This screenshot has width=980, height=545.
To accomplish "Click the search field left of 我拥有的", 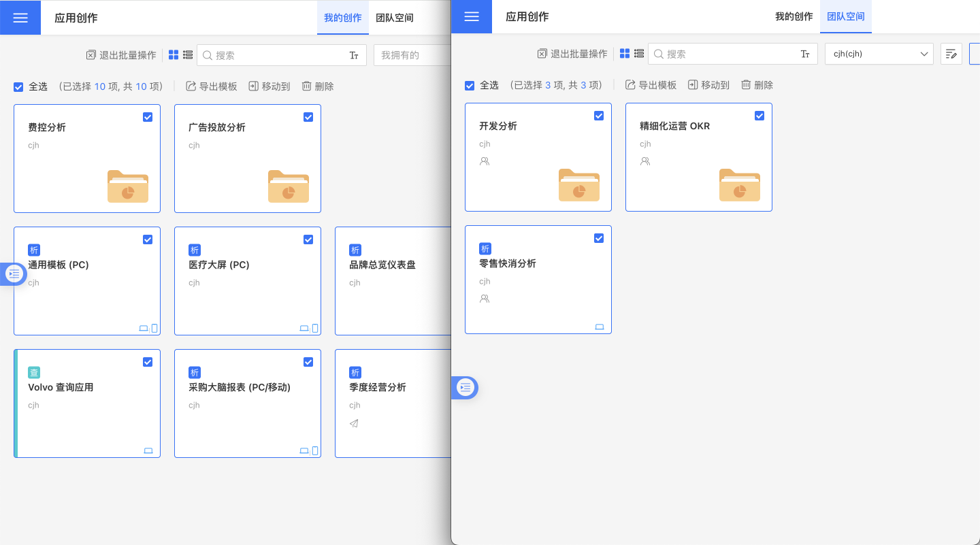I will (279, 55).
